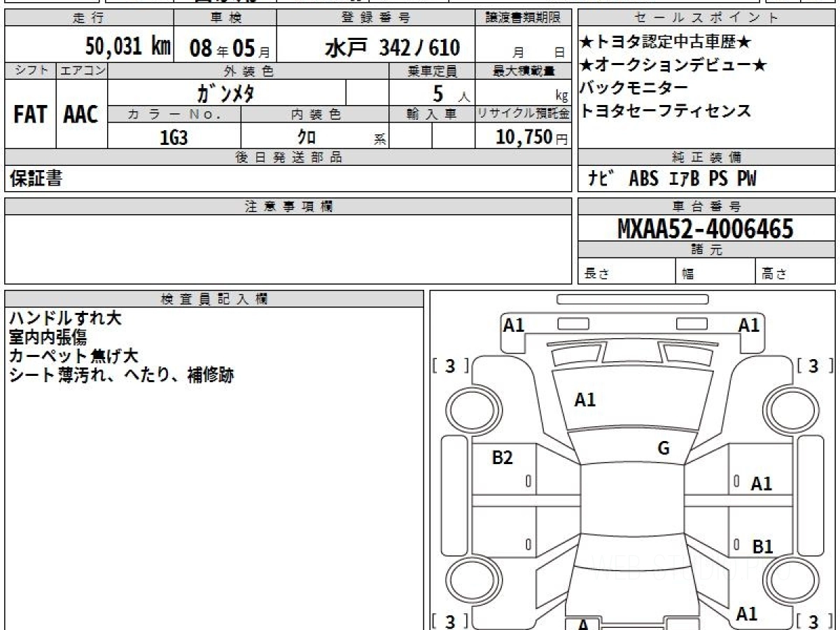Select the リサイクル預託金 header
Viewport: 840px width, 630px height.
pos(524,114)
